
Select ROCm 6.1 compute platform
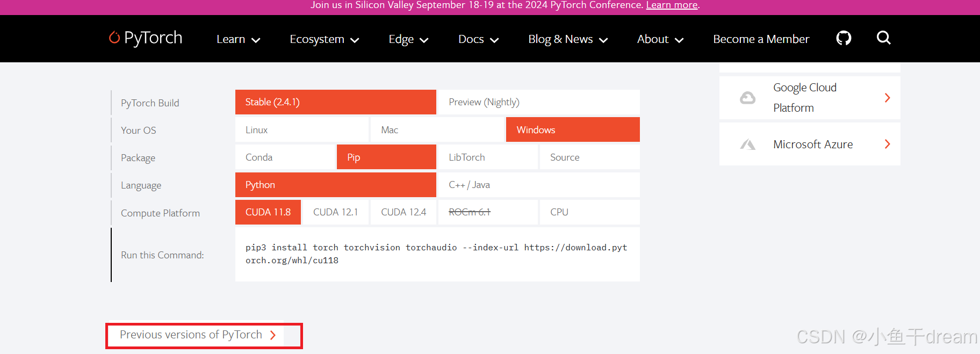(x=488, y=212)
